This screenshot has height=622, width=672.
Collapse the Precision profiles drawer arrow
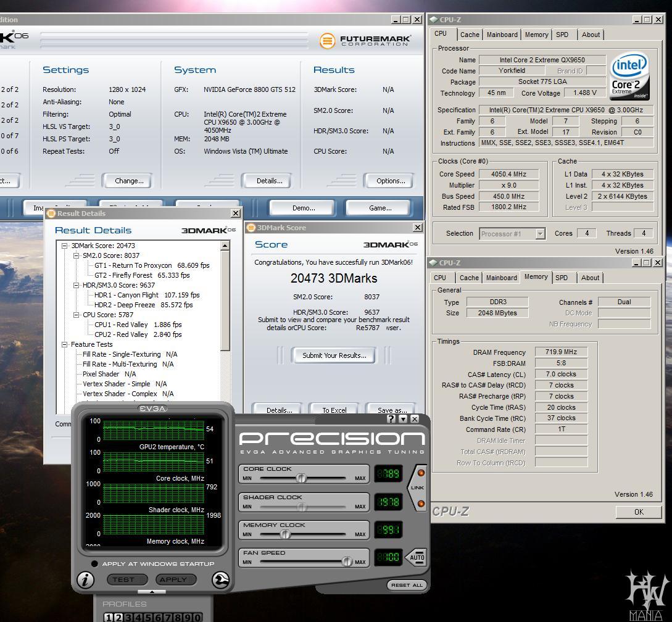click(x=152, y=592)
